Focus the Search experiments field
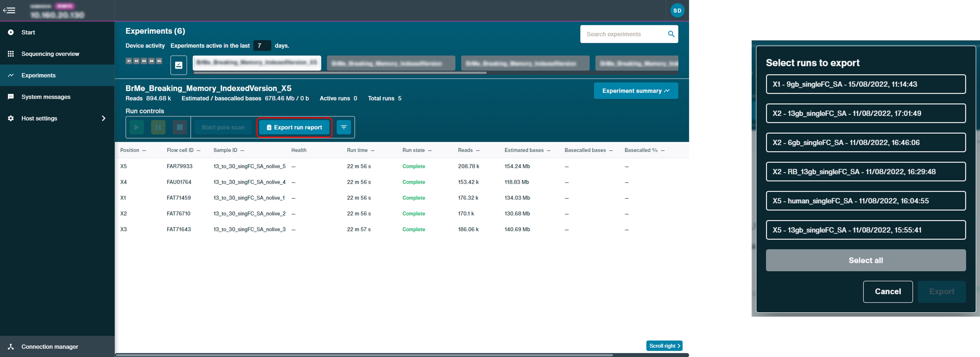The image size is (980, 357). coord(629,34)
